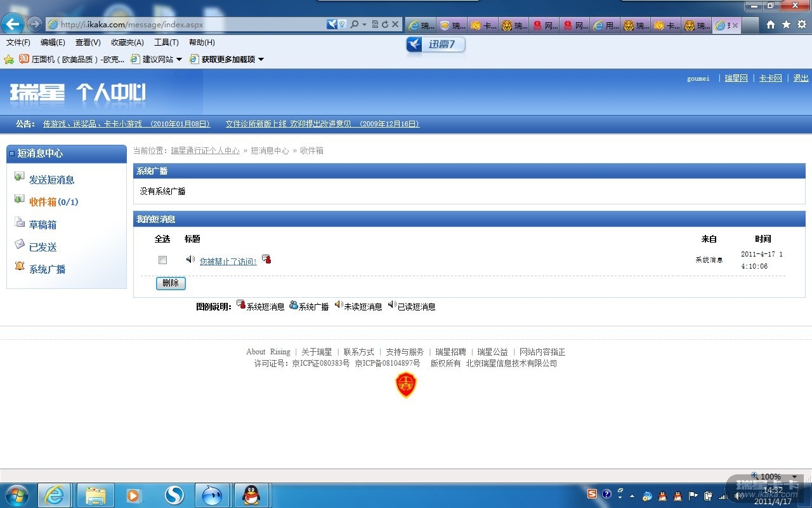Open the 建议网站 dropdown arrow
Screen dimensions: 812x508
coord(179,60)
